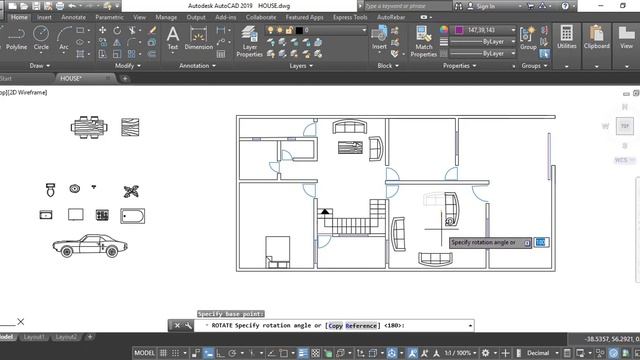Image resolution: width=640 pixels, height=360 pixels.
Task: Insert a Text annotation
Action: tap(173, 38)
